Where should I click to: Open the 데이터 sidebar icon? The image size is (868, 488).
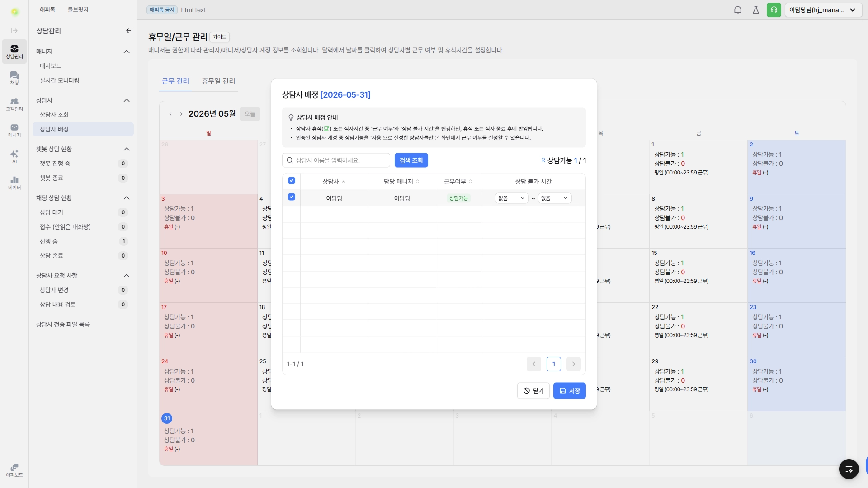point(14,183)
